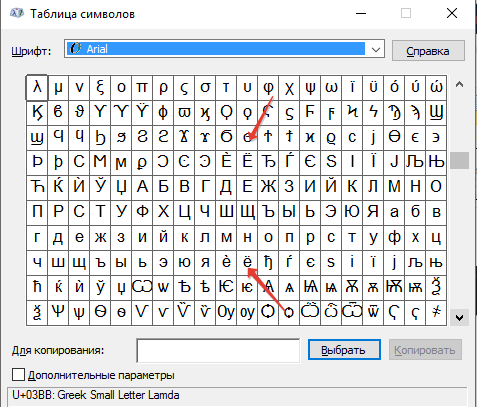This screenshot has height=407, width=477.
Task: Select the Cyrillic small љ cell
Action: (x=415, y=263)
